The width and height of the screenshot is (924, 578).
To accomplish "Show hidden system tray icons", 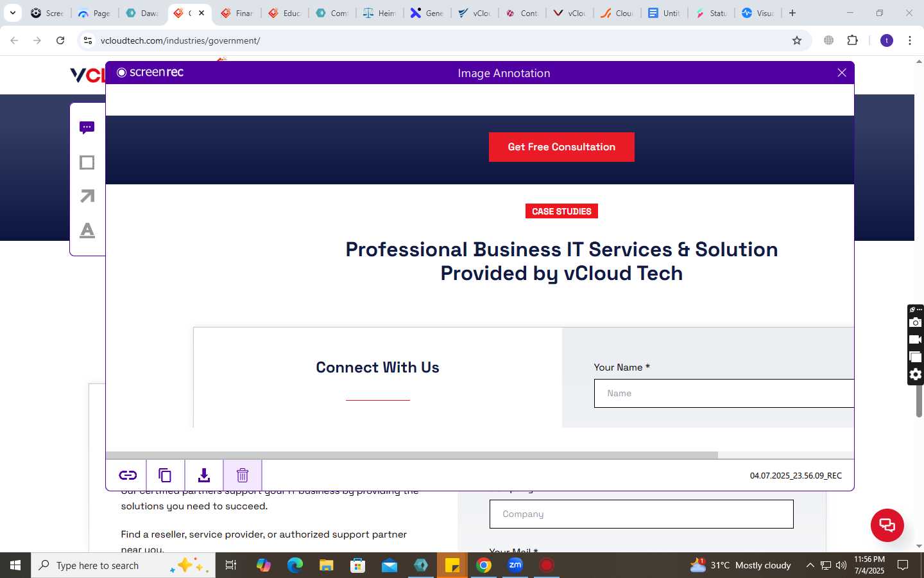I will 810,565.
